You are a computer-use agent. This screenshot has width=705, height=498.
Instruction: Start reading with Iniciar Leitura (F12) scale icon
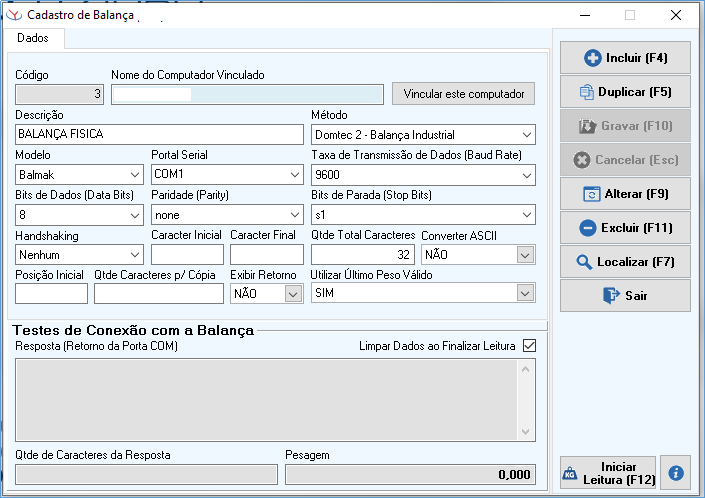click(x=607, y=473)
